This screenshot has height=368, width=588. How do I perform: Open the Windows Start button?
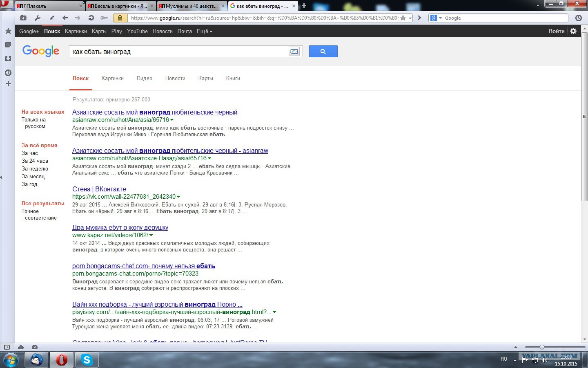11,360
